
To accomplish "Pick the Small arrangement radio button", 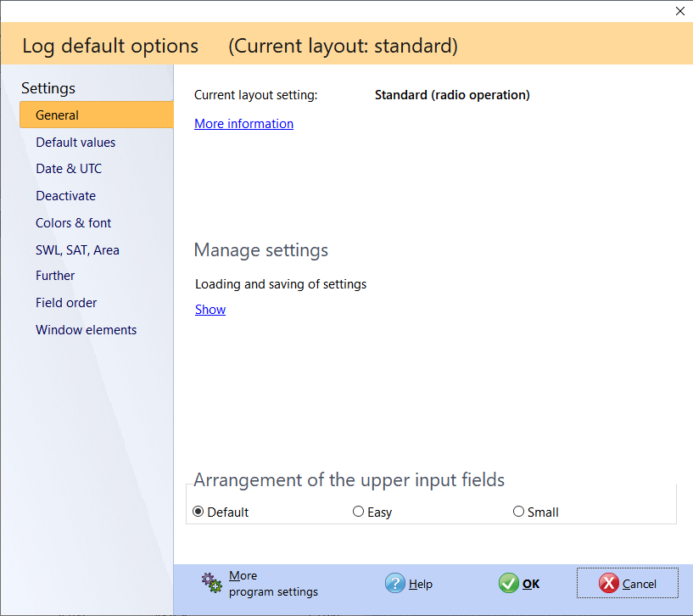I will pos(518,512).
